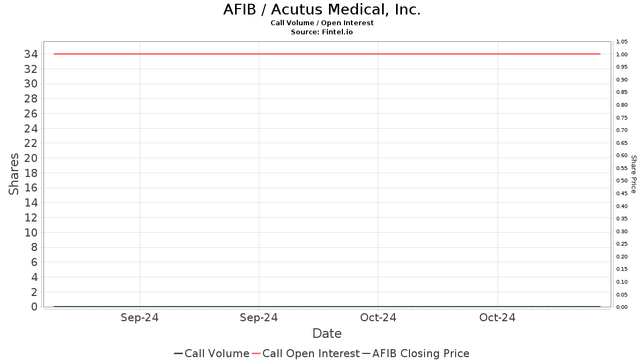
Task: Toggle the AFIB Closing Price legend entry
Action: click(x=415, y=353)
